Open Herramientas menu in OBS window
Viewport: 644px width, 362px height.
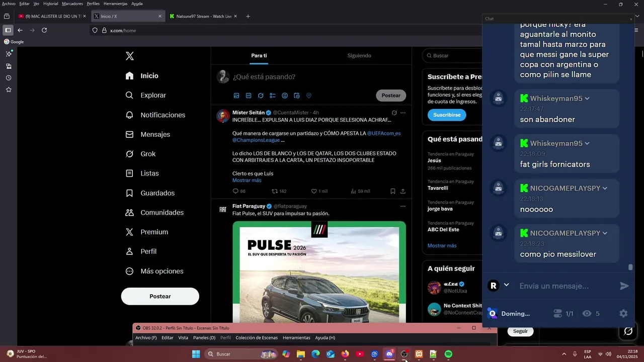click(297, 338)
